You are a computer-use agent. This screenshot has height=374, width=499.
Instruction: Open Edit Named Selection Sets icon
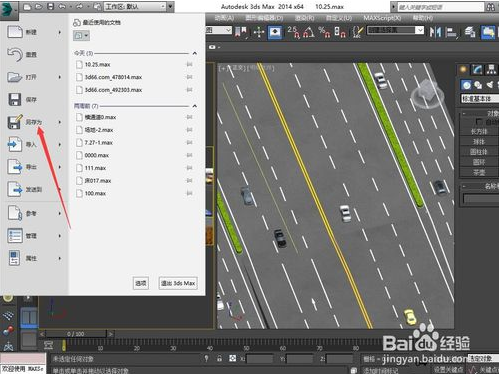click(x=357, y=32)
